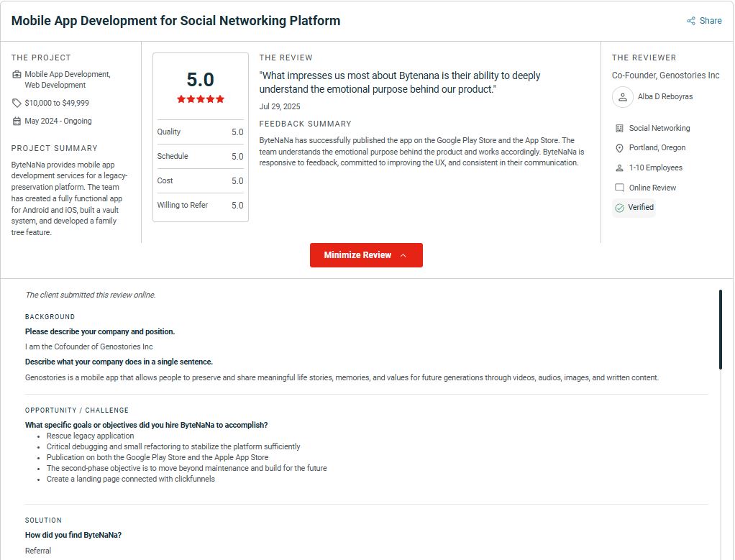The width and height of the screenshot is (735, 560).
Task: Click Opportunity / Challenge heading
Action: (x=76, y=410)
